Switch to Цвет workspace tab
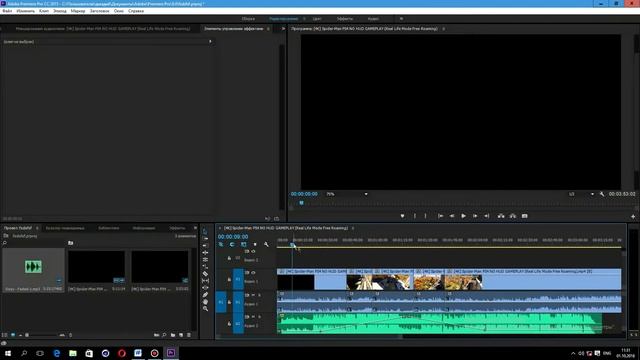640x360 pixels. pyautogui.click(x=317, y=19)
